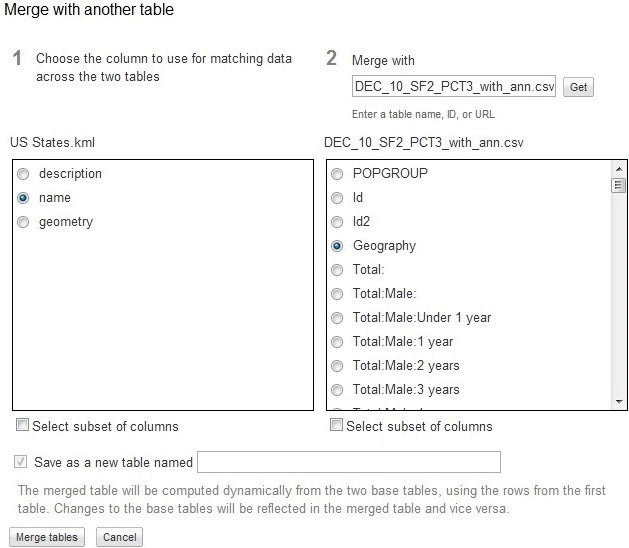Screen dimensions: 629x548
Task: Select the POPGROUP radio button
Action: tap(337, 174)
